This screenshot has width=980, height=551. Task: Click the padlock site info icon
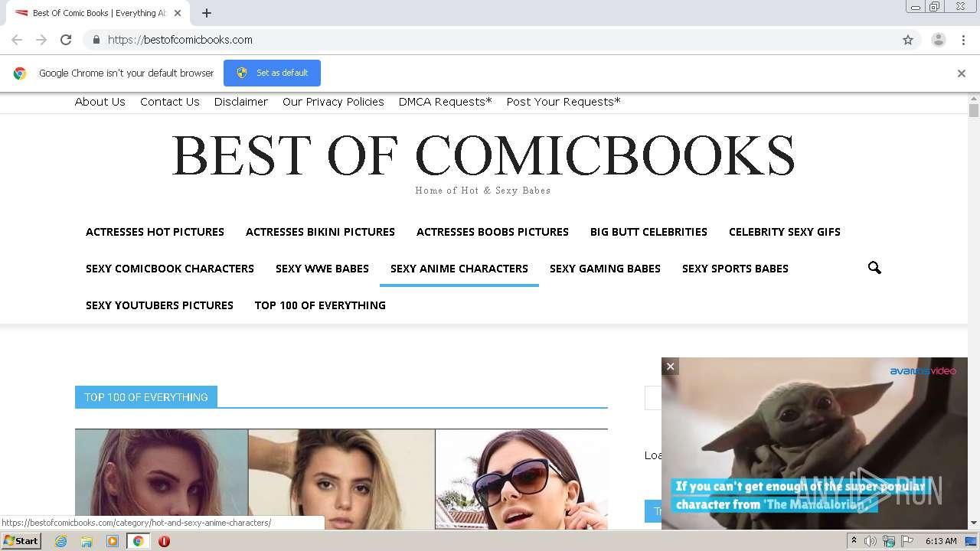click(x=96, y=40)
